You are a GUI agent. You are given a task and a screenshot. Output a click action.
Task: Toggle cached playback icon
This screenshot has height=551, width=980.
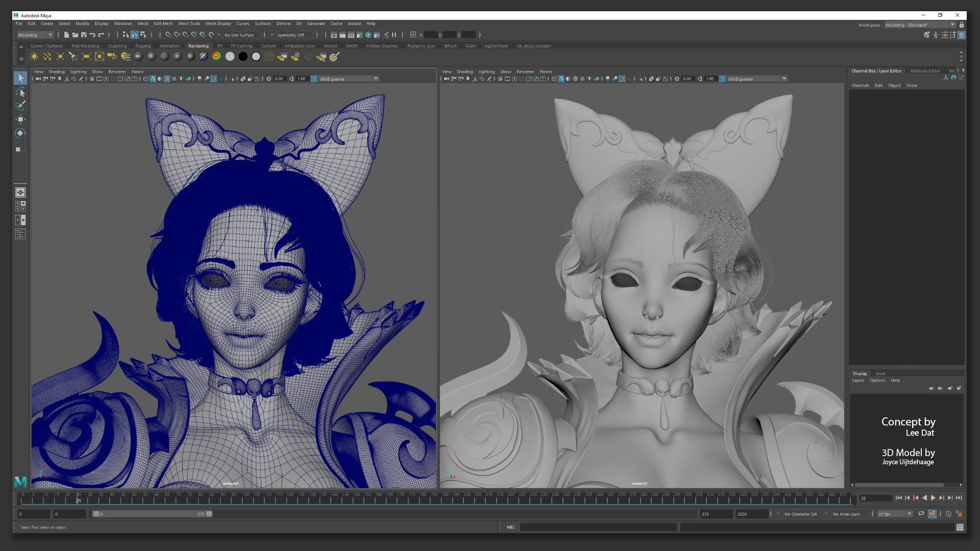[x=932, y=514]
